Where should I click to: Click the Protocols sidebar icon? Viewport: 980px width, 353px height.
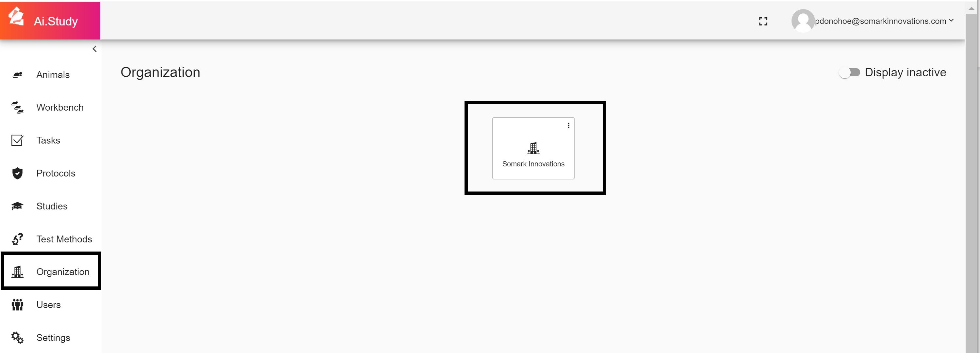(x=17, y=173)
